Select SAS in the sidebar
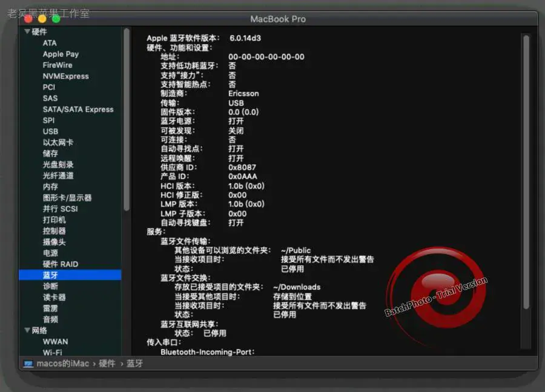This screenshot has width=545, height=392. tap(50, 98)
